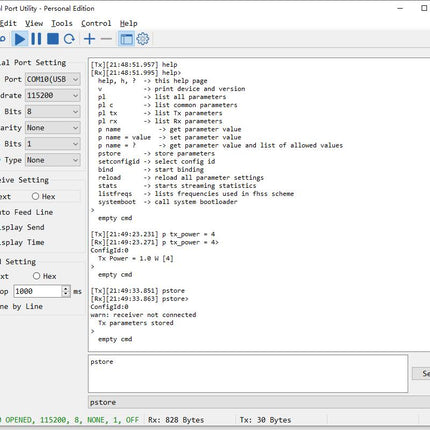Open the Help menu
This screenshot has height=430, width=430.
point(129,23)
